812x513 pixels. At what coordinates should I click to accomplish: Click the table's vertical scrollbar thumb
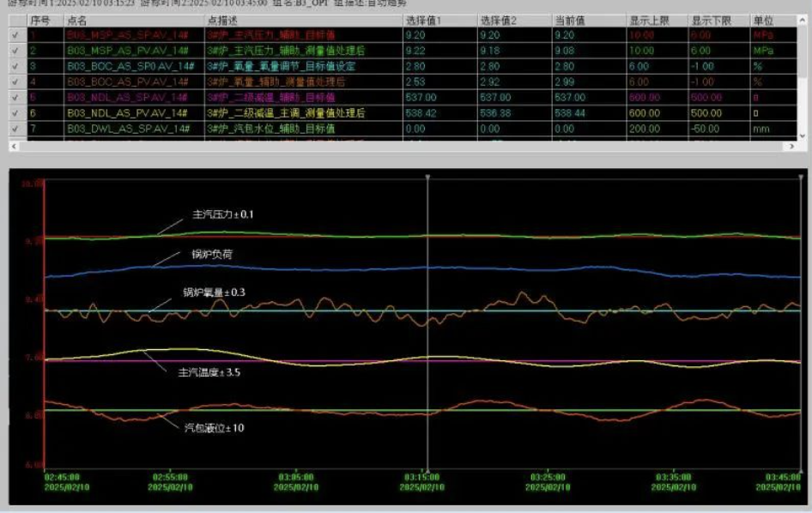tap(803, 51)
